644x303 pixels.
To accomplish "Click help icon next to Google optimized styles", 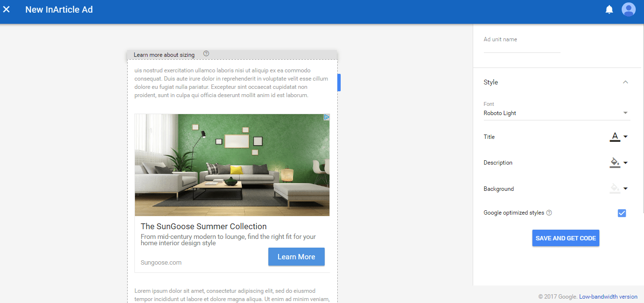I will pos(549,213).
